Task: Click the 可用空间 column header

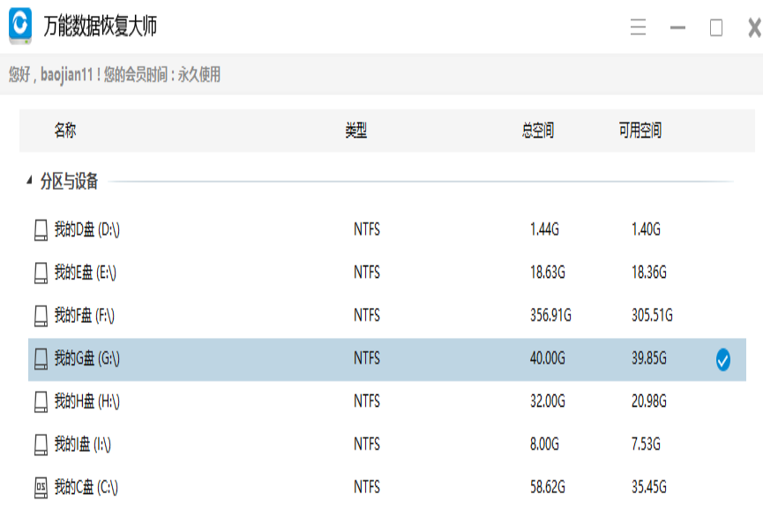Action: click(x=640, y=131)
